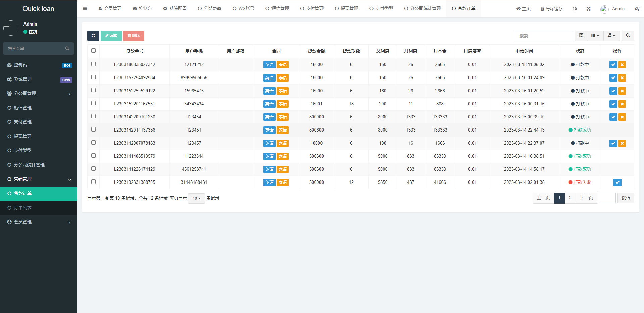Open the page size dropdown showing 10
The height and width of the screenshot is (313, 644).
(196, 198)
